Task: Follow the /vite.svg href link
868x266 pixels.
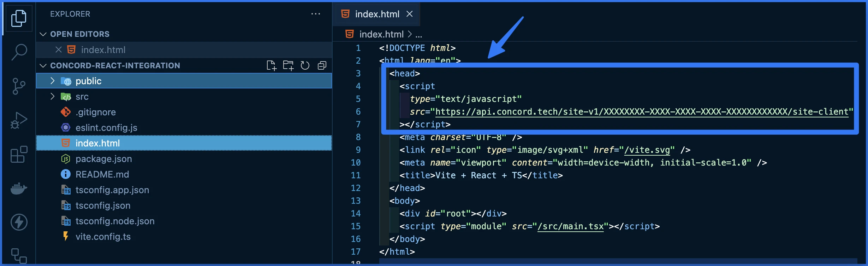Action: tap(647, 150)
